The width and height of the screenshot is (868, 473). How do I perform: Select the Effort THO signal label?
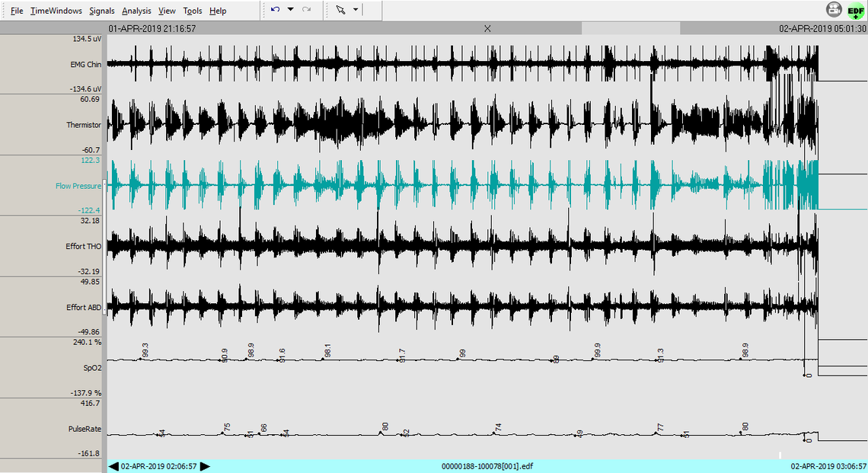(x=84, y=246)
